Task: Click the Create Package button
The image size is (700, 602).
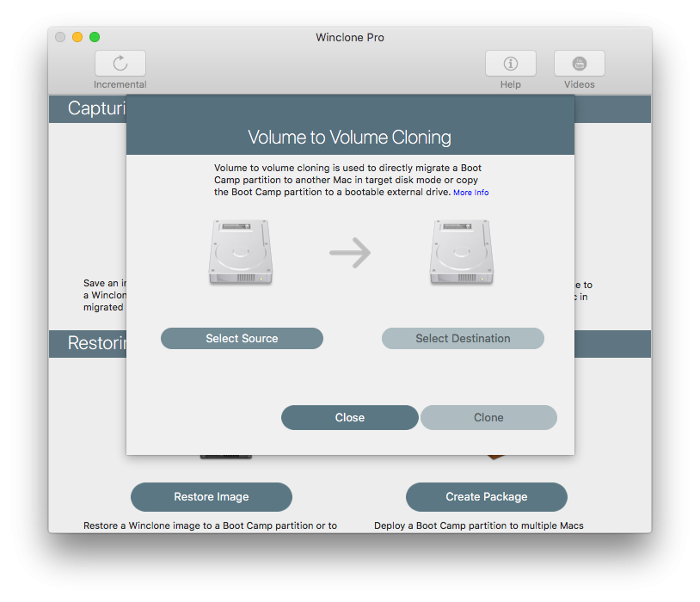Action: tap(487, 496)
